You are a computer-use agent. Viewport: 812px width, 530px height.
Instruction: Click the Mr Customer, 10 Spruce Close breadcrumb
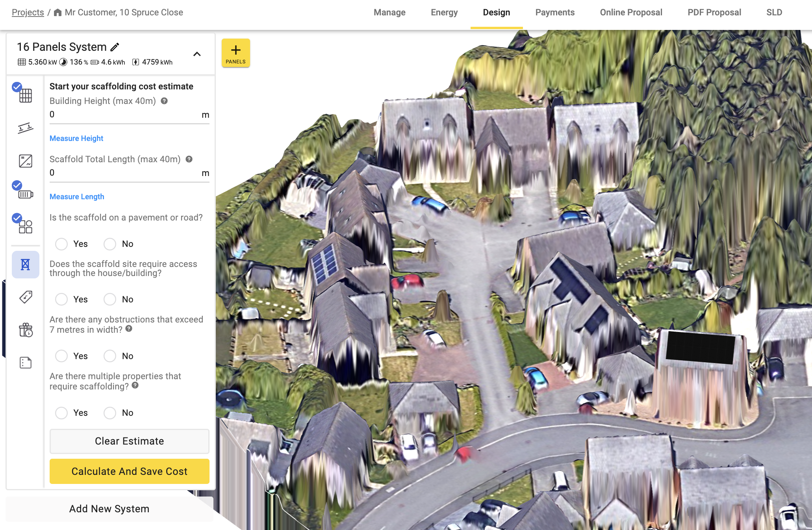124,12
